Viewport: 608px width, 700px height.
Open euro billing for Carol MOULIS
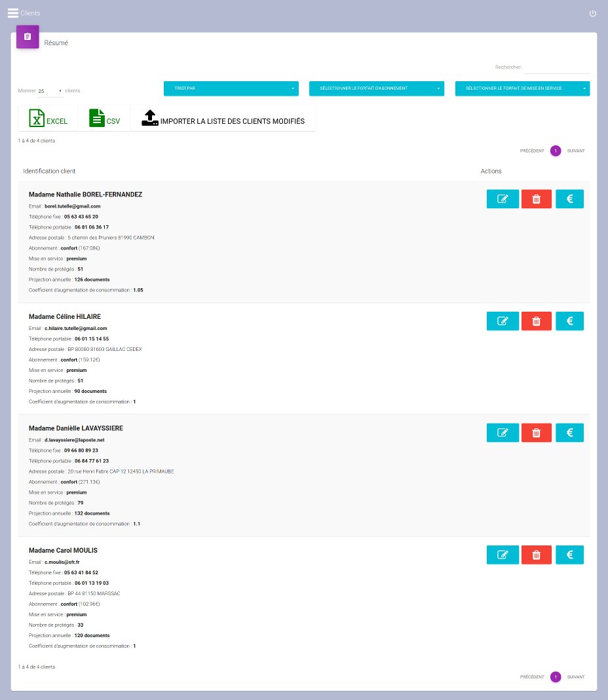(x=569, y=555)
